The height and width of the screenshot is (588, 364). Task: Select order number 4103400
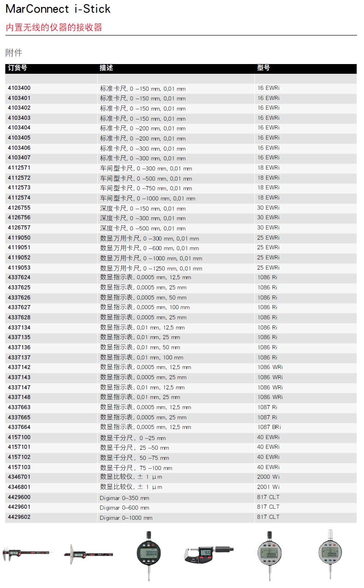coord(19,88)
